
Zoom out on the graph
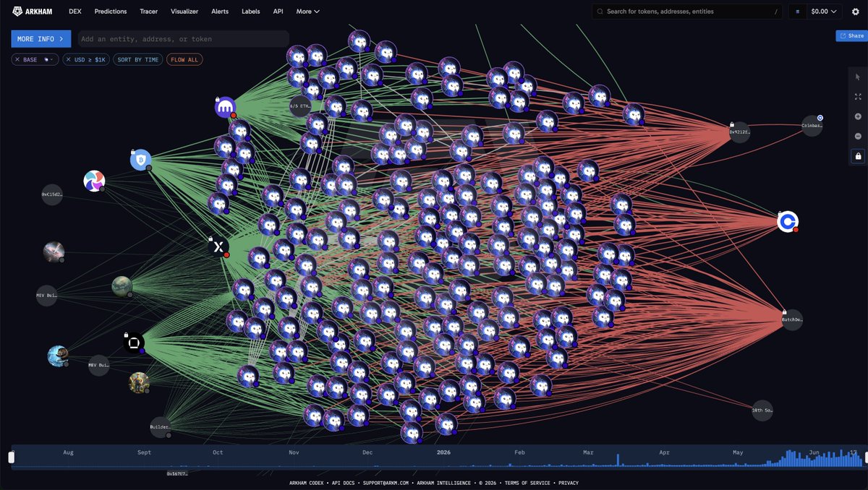click(x=858, y=136)
